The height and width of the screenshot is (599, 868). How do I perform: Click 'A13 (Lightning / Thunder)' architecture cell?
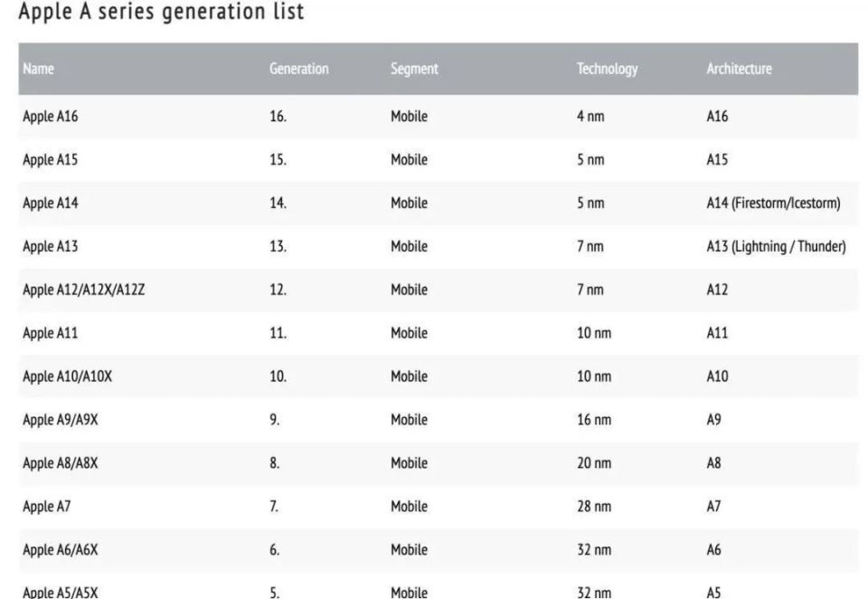(776, 246)
